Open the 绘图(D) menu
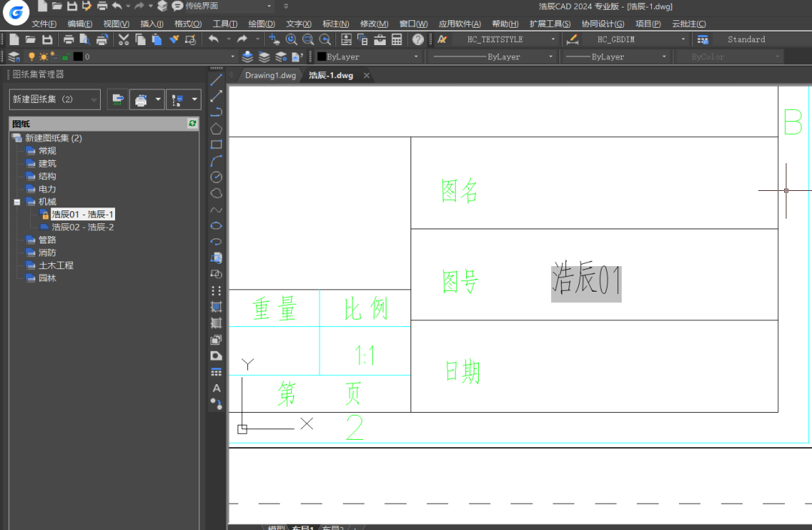The image size is (812, 530). click(262, 24)
